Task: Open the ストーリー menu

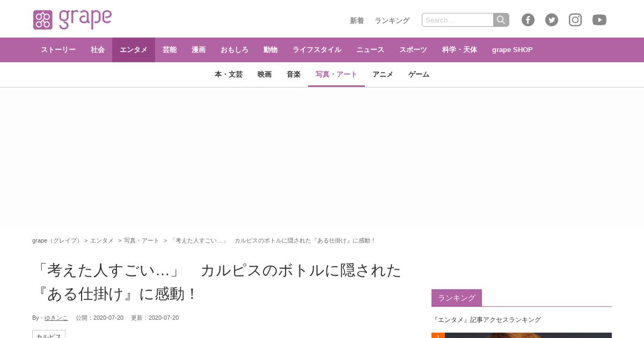Action: point(58,50)
